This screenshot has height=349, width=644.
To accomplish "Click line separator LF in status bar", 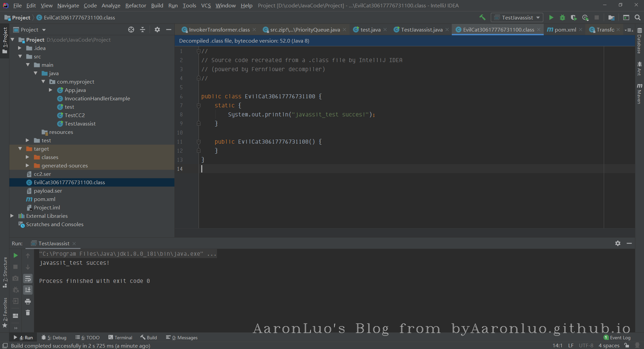I will point(571,345).
